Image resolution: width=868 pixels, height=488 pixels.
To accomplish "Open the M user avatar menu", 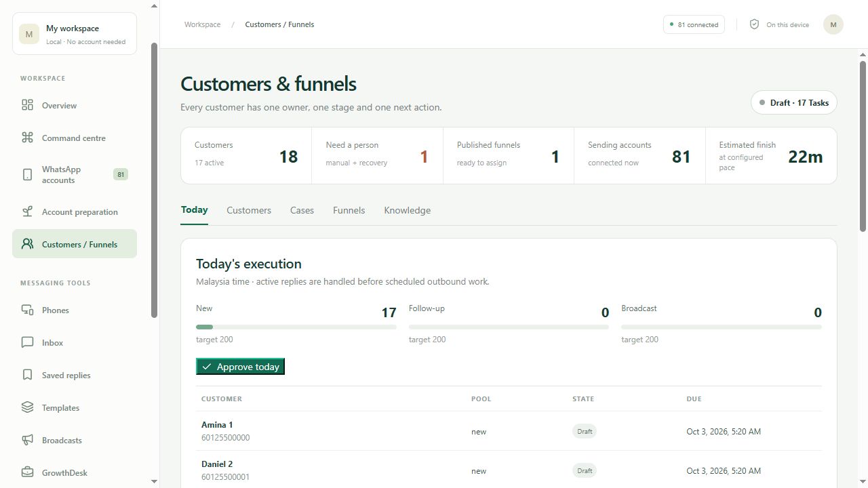I will pyautogui.click(x=833, y=24).
